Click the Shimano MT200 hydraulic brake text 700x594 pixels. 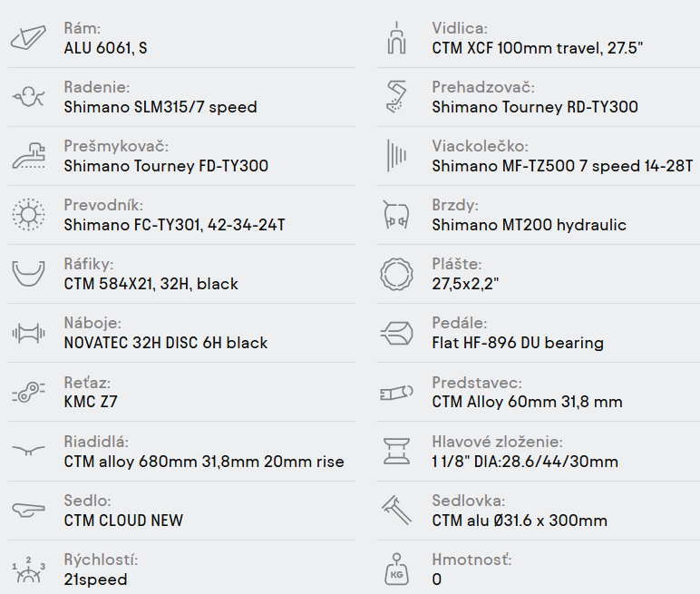[529, 225]
